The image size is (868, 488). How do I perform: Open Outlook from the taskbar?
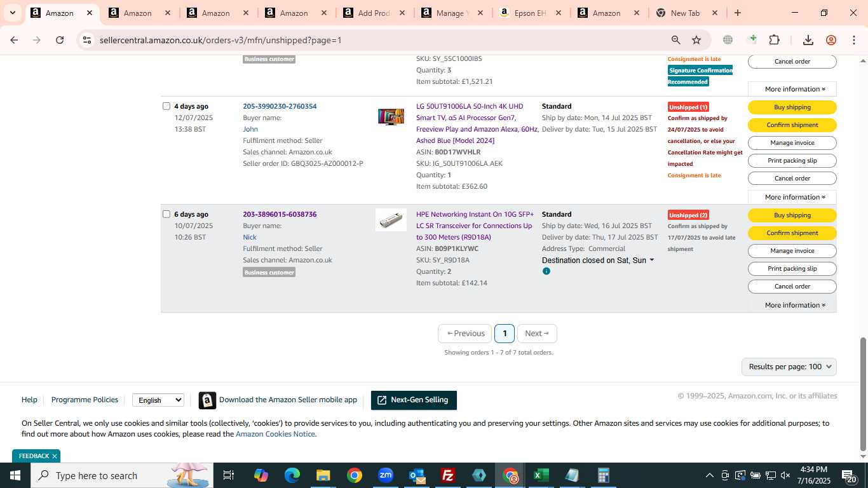coord(417,475)
